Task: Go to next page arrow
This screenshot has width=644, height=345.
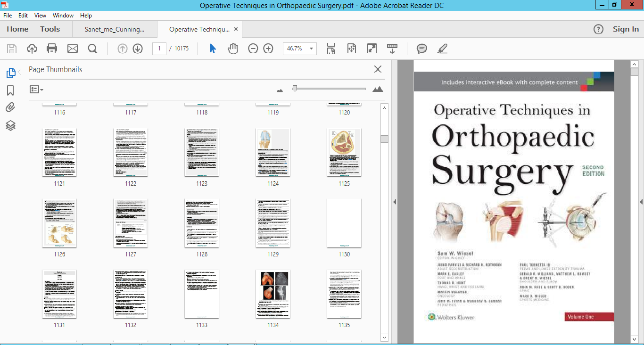Action: click(x=138, y=49)
